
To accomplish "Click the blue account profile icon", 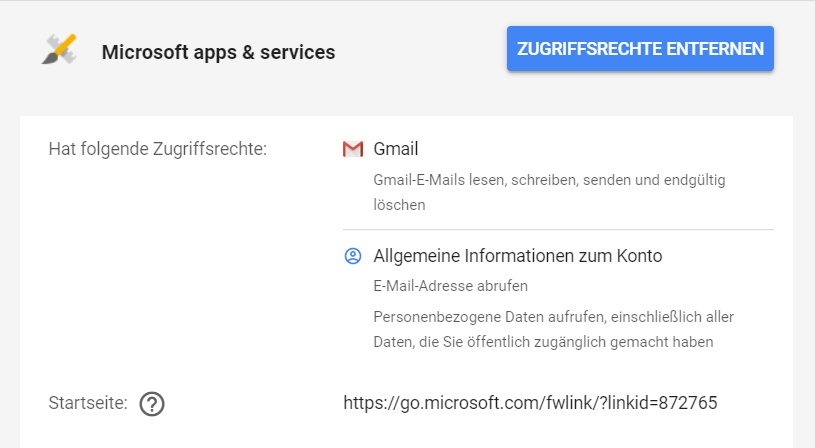I will (x=352, y=256).
